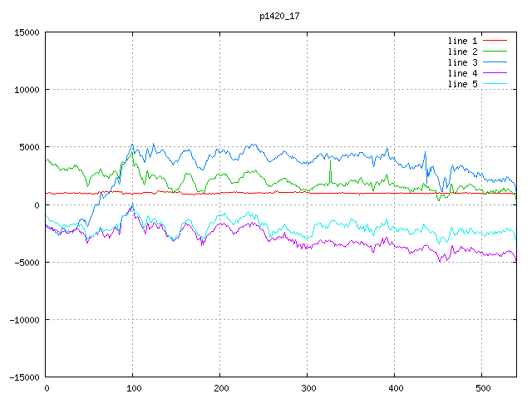Click the green line 2 legend sample
532x399 pixels.
495,52
